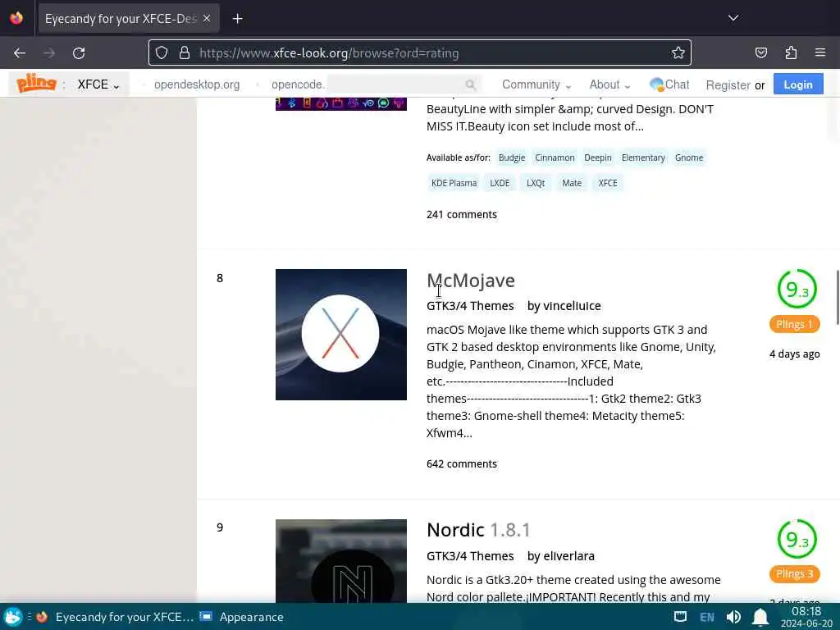Open the shield tracking protection icon
The width and height of the screenshot is (840, 630).
click(x=162, y=52)
